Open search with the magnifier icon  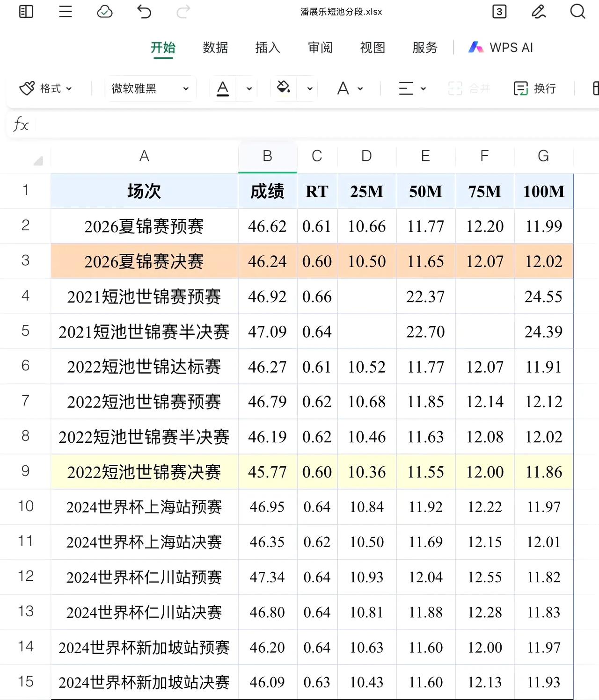pos(578,12)
